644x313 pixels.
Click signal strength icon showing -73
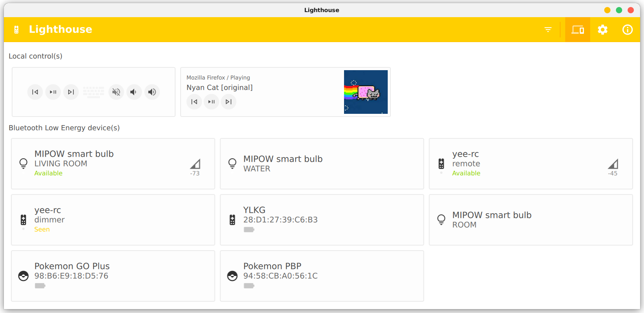[x=195, y=164]
